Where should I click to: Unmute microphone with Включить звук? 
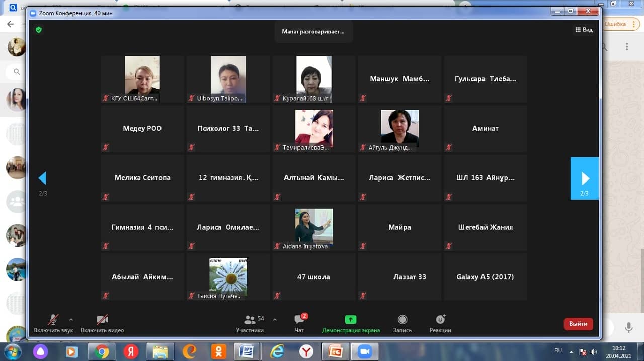(53, 323)
